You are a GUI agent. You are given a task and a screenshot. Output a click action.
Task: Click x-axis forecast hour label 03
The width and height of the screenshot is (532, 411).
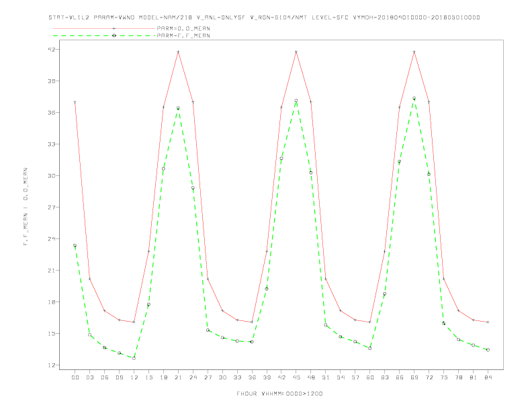(x=89, y=377)
